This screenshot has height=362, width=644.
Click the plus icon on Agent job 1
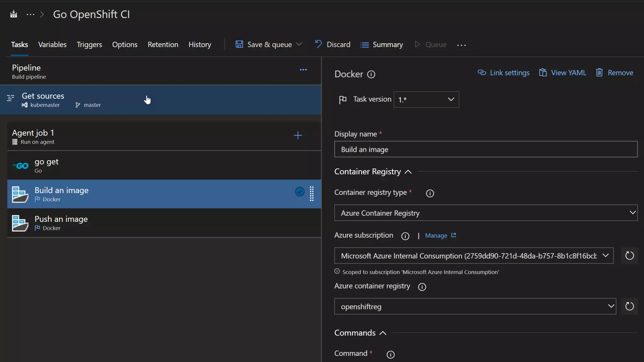[297, 135]
